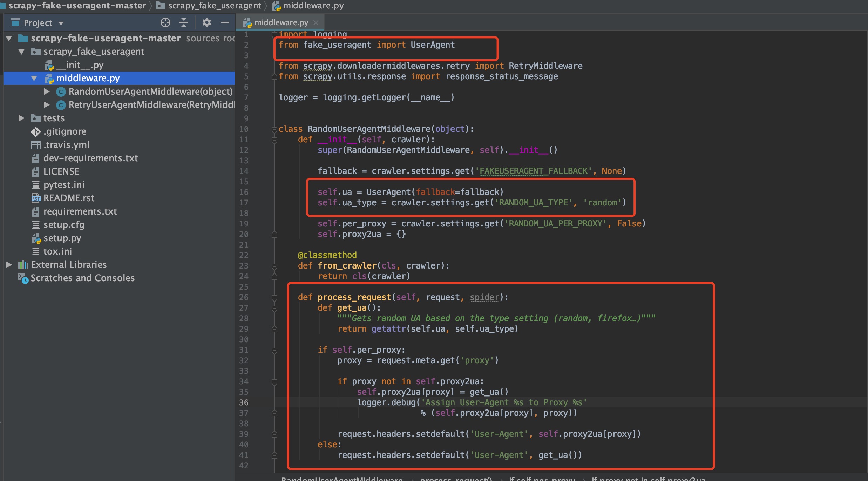Click scrapy_fake_useragent in the breadcrumb bar
Image resolution: width=868 pixels, height=481 pixels.
[x=214, y=6]
